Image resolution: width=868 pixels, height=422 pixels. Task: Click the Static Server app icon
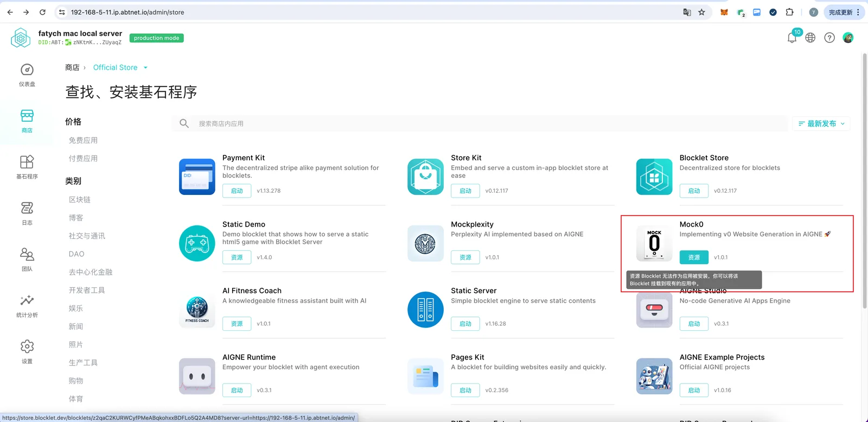[426, 310]
